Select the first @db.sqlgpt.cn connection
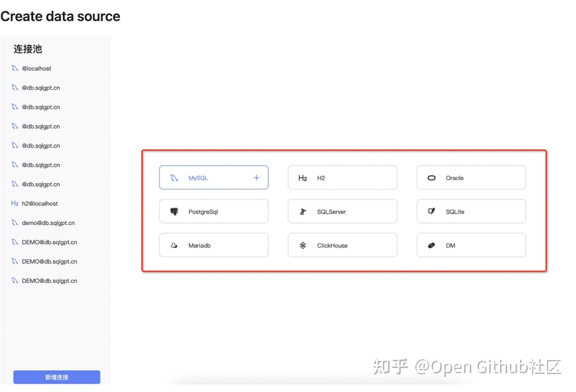This screenshot has width=576, height=392. pyautogui.click(x=41, y=88)
